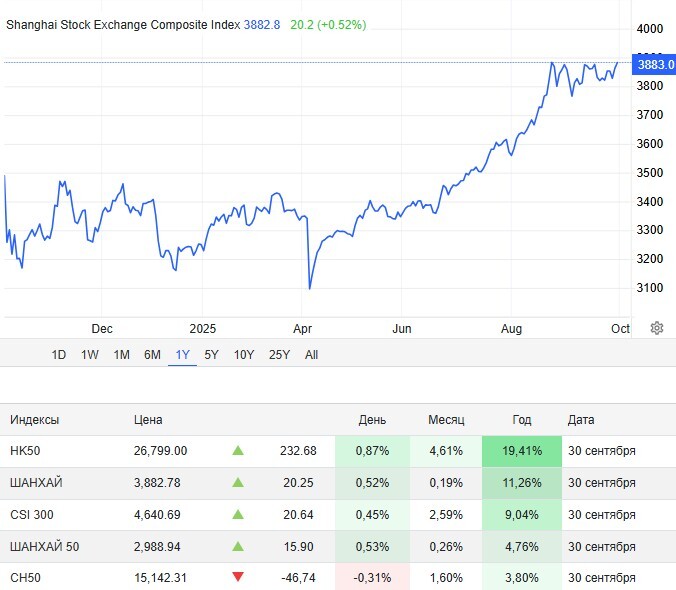Image resolution: width=676 pixels, height=590 pixels.
Task: Click green up arrow in ШАНХАЙ 50 row
Action: (x=238, y=547)
